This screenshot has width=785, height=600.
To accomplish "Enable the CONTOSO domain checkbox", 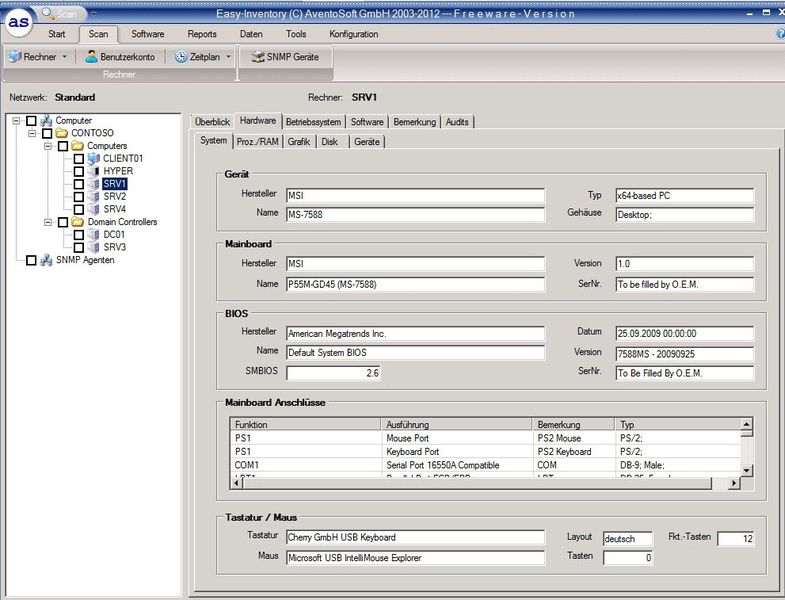I will click(x=47, y=133).
